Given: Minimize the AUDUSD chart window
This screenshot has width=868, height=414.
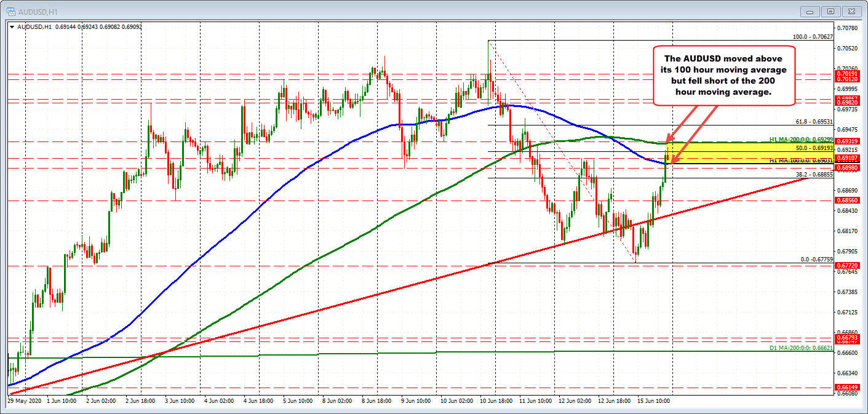Looking at the screenshot, I should pos(811,11).
